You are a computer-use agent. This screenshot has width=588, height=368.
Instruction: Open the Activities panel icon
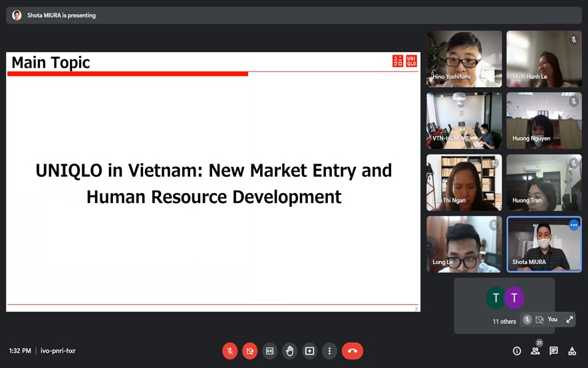[572, 351]
